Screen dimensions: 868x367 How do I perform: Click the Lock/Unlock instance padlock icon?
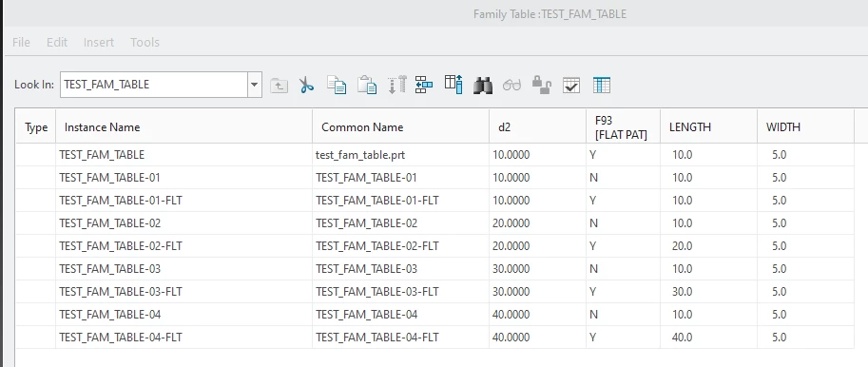click(541, 85)
